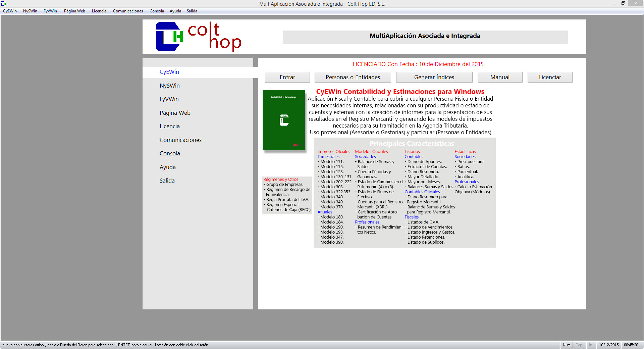Click the Listados column heading
The width and height of the screenshot is (644, 349).
[412, 152]
